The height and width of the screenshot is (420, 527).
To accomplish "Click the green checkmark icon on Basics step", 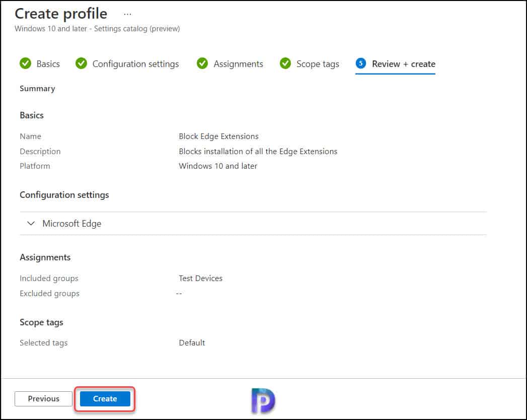I will tap(26, 63).
